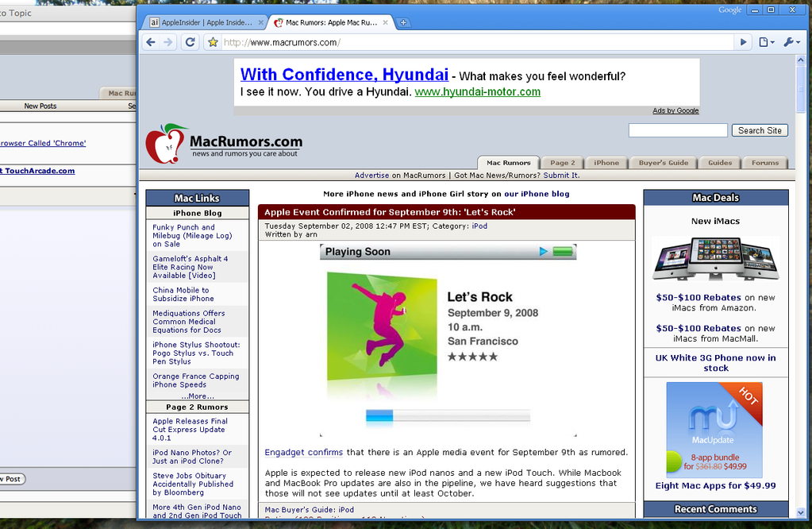The image size is (812, 529).
Task: Bookmark this page with the star icon
Action: click(212, 42)
